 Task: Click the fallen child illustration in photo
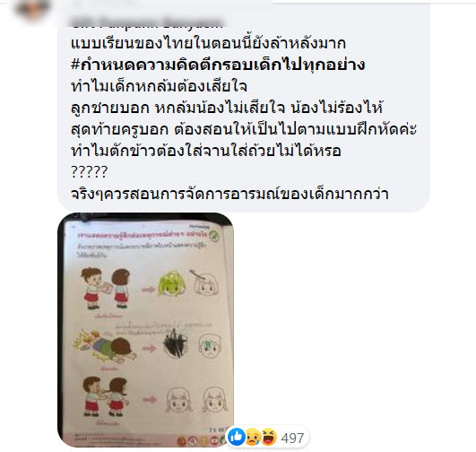[x=105, y=347]
